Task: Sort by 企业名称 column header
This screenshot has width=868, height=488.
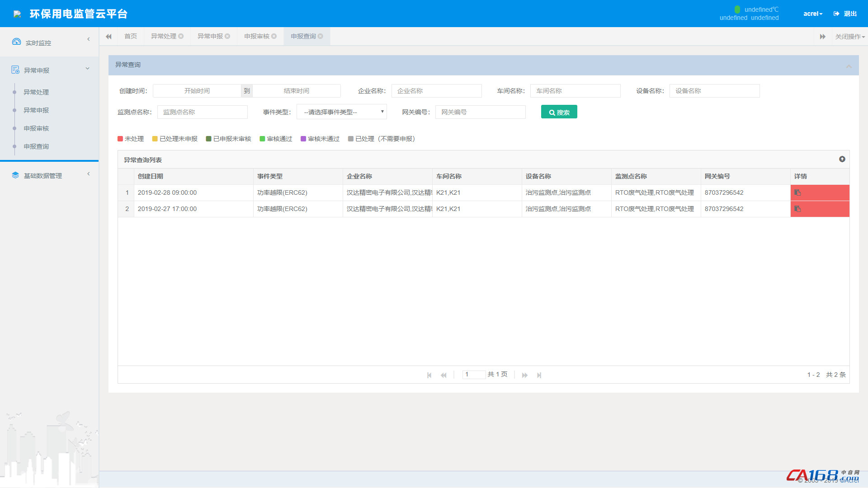Action: coord(387,177)
